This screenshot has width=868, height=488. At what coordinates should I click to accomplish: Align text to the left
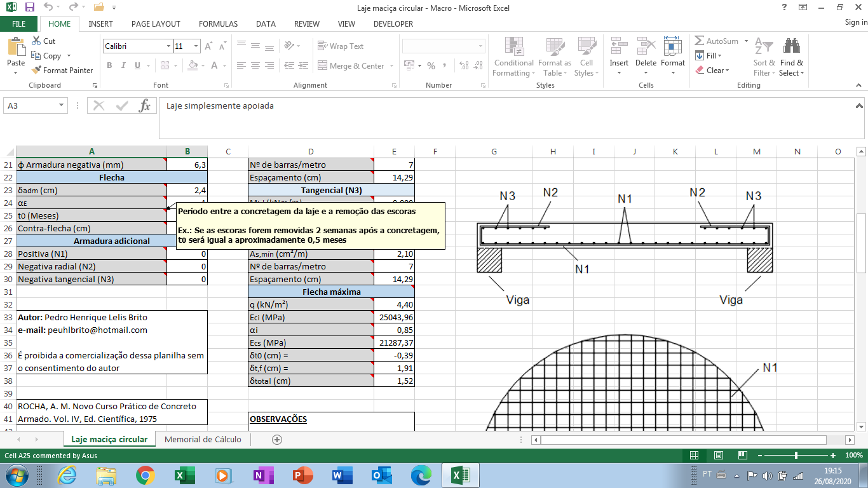tap(241, 65)
